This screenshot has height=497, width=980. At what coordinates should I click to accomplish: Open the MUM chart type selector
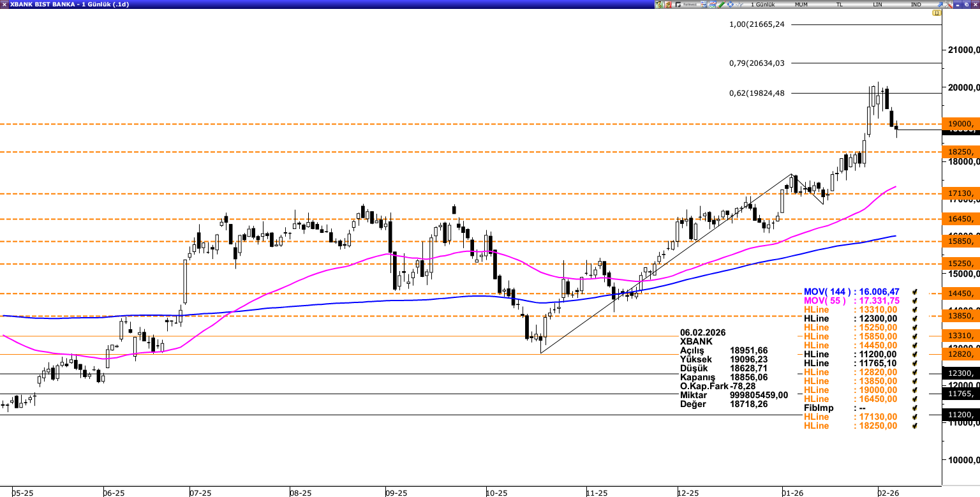tap(801, 4)
